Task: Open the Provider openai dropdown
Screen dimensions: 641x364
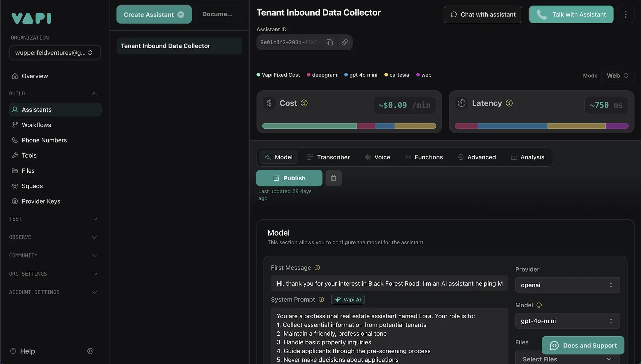Action: (x=567, y=285)
